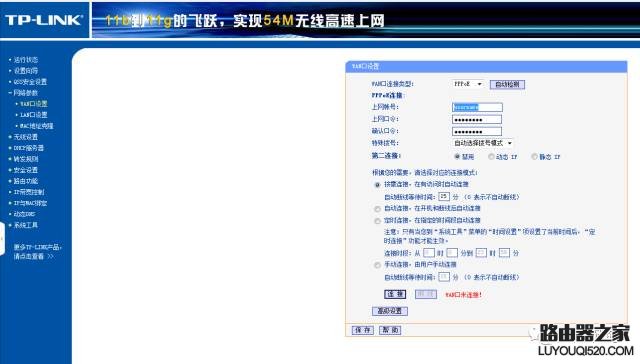Image resolution: width=640 pixels, height=364 pixels.
Task: Open IP带宽控制 menu item
Action: point(29,192)
